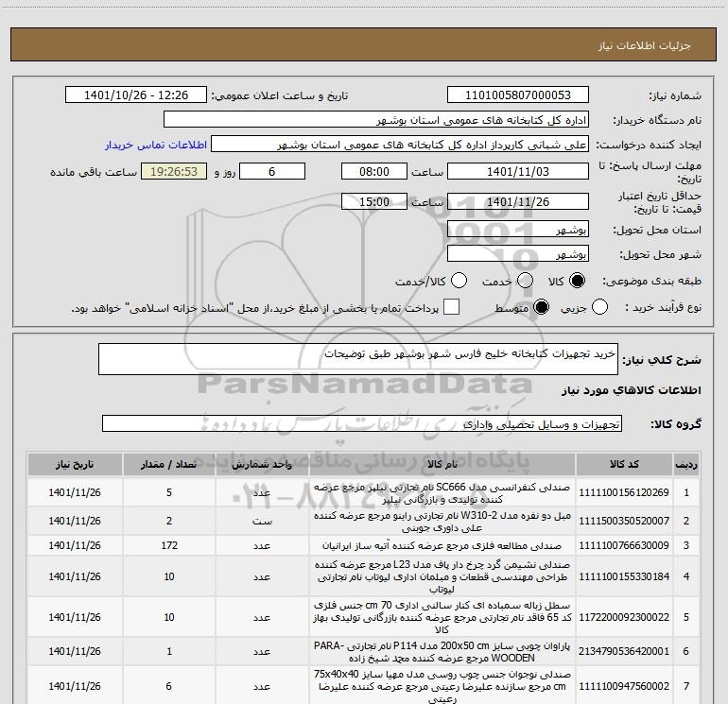The width and height of the screenshot is (728, 704).
Task: Click product code 1111100947560002
Action: (624, 686)
